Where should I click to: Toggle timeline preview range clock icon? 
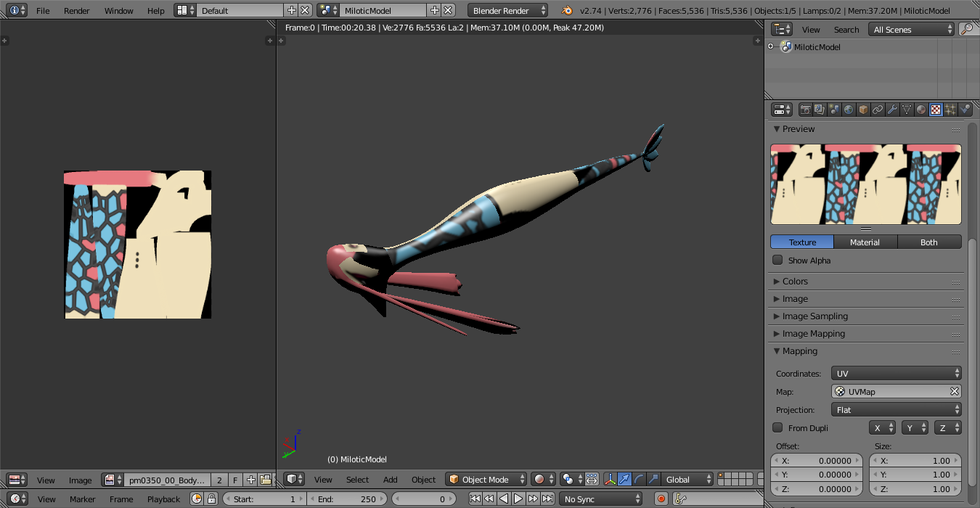tap(196, 499)
